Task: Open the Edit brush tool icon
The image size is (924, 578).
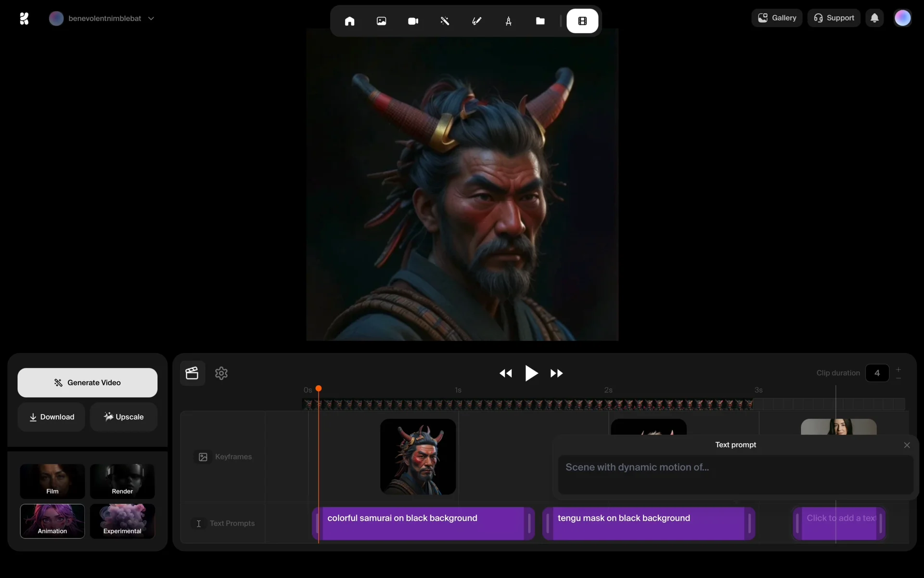Action: (x=476, y=21)
